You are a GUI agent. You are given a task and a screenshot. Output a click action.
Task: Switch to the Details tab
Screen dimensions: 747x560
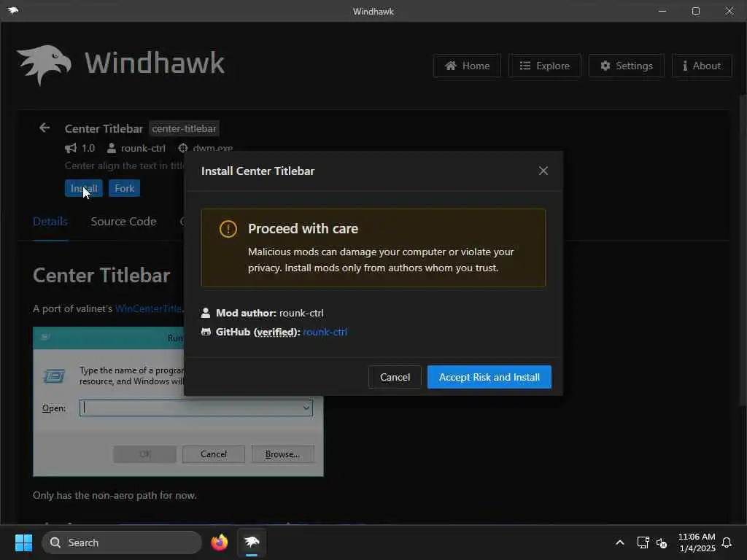[50, 222]
